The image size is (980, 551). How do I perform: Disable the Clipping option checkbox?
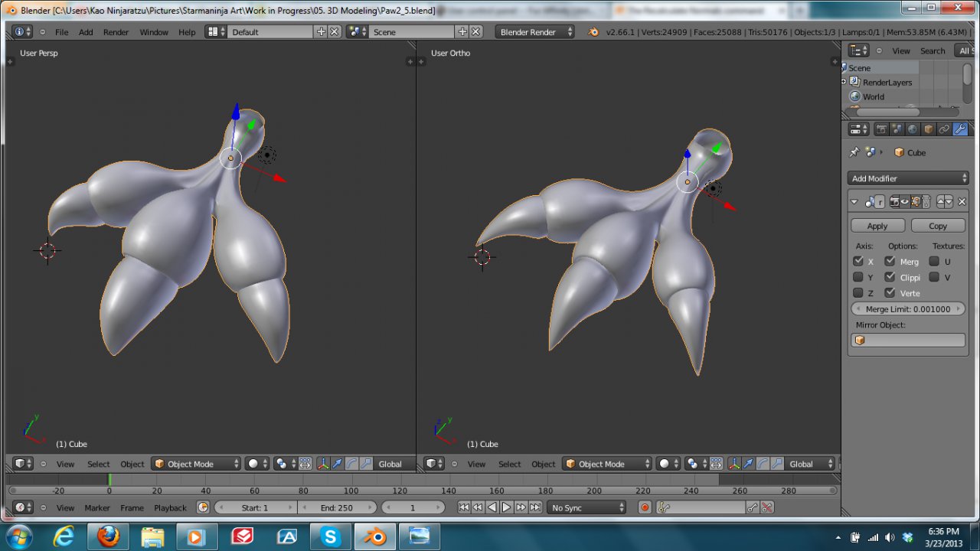[890, 277]
